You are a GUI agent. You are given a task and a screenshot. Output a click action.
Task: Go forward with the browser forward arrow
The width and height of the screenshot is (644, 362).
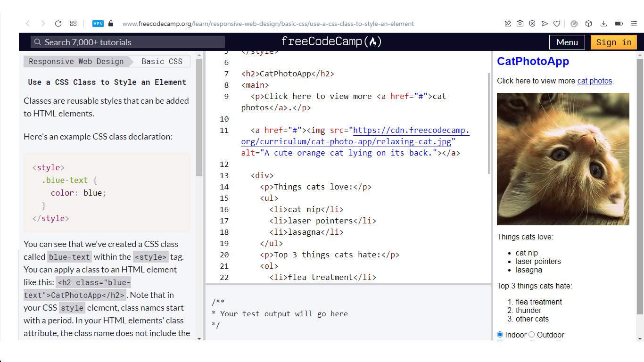(43, 24)
